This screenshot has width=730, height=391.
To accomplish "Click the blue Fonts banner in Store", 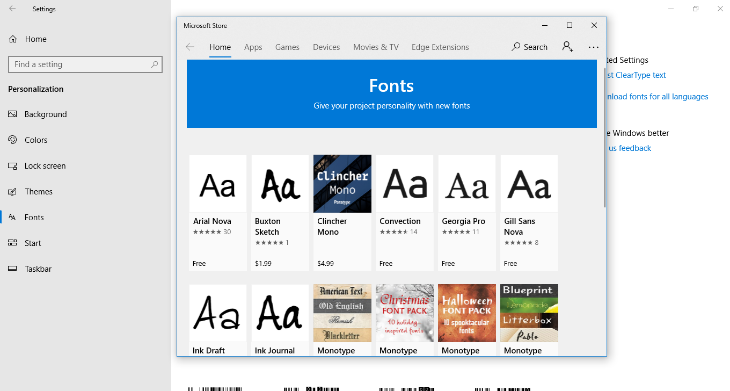I will click(x=392, y=94).
